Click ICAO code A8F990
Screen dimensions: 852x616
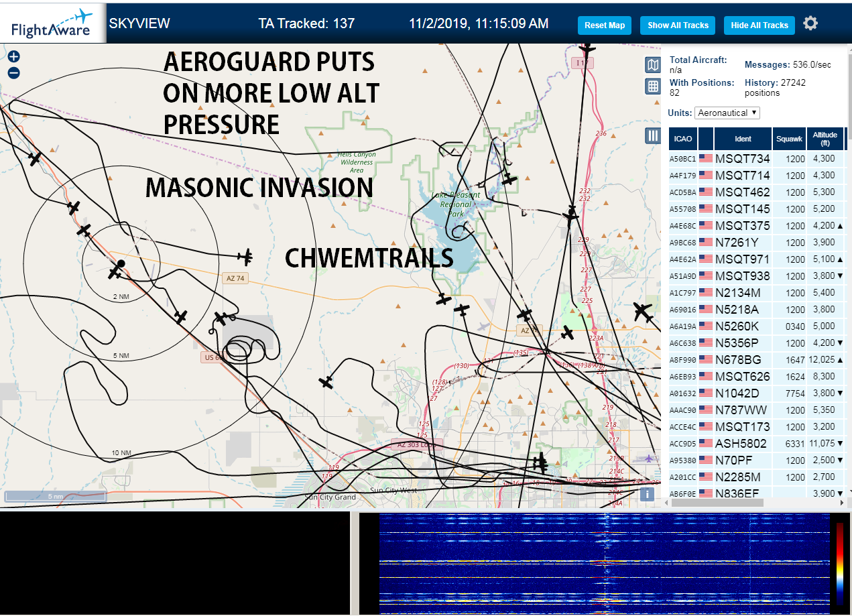pyautogui.click(x=683, y=360)
